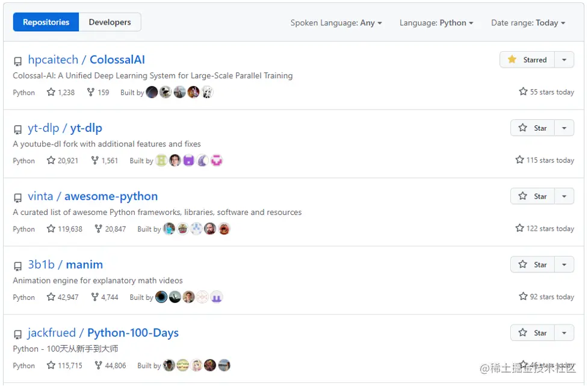Open last contributor avatar of Python-100-Days

click(x=224, y=366)
